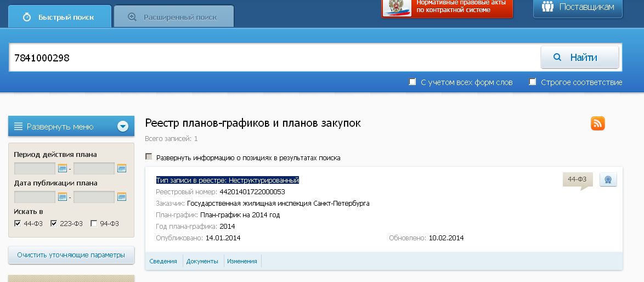
Task: Click 'Всего записей: 1' count text
Action: click(x=171, y=139)
